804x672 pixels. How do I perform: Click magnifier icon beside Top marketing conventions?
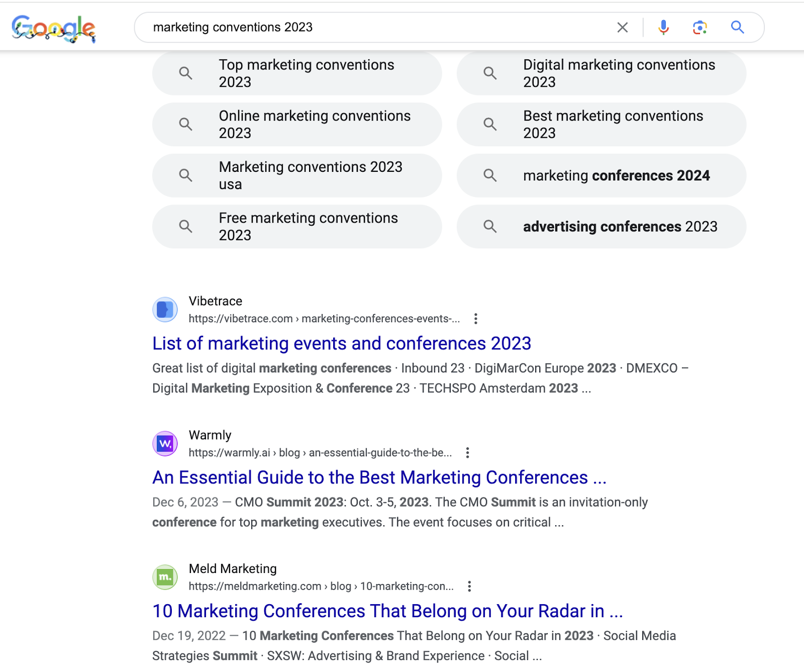(186, 73)
